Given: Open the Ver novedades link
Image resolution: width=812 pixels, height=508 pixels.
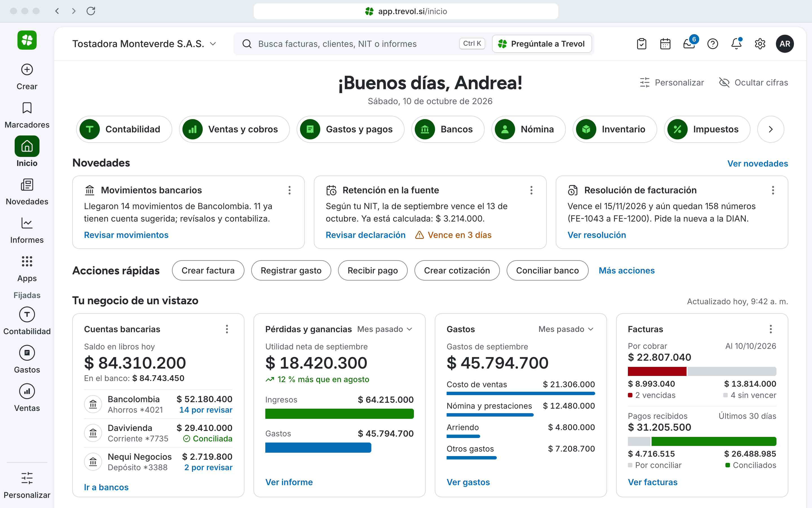Looking at the screenshot, I should point(758,164).
